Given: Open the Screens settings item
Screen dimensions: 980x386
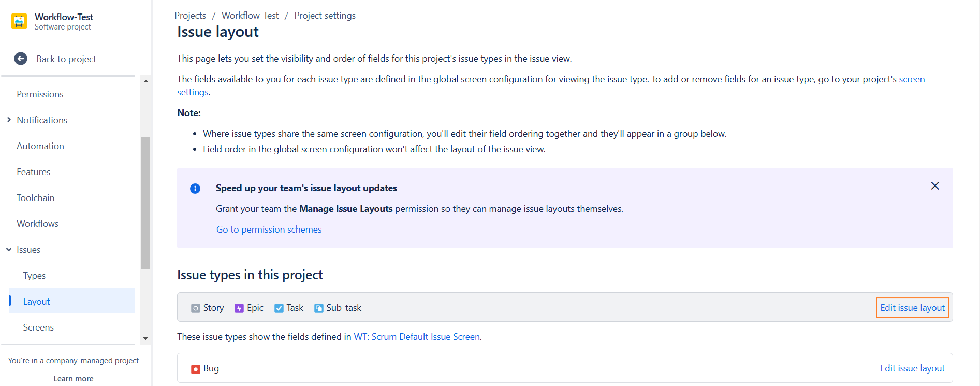Looking at the screenshot, I should pyautogui.click(x=38, y=327).
